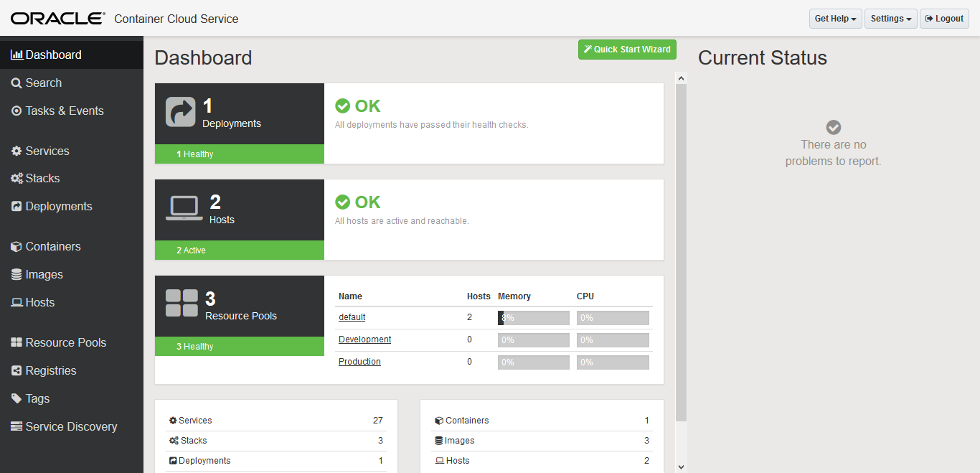Click the Name column header

(x=350, y=296)
